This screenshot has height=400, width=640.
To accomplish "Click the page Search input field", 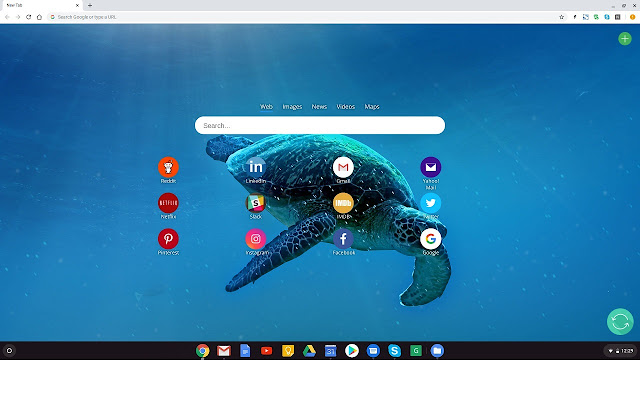I will click(320, 125).
